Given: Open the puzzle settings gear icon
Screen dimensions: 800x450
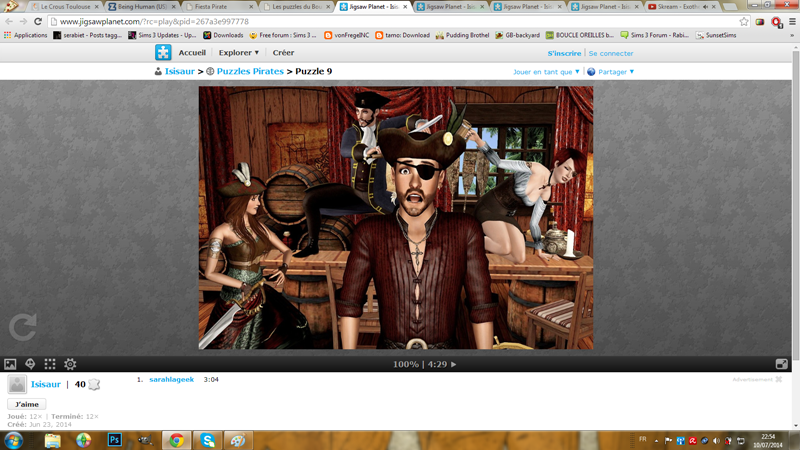Looking at the screenshot, I should [70, 364].
